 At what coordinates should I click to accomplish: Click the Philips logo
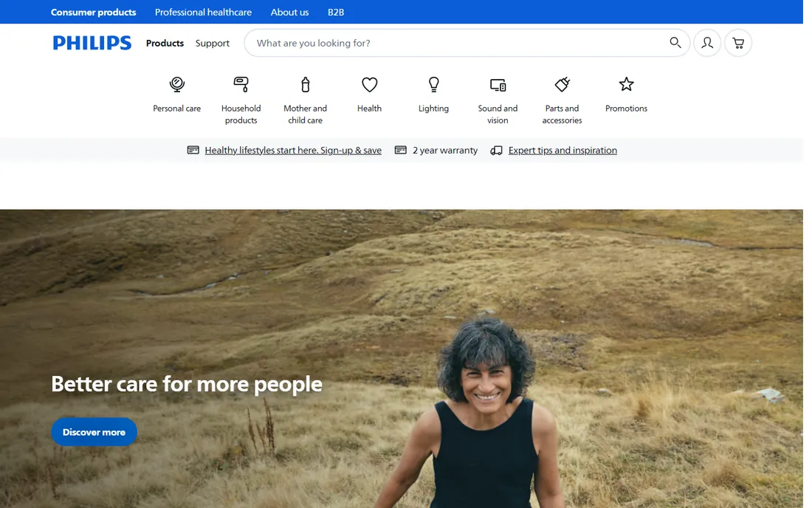(x=92, y=43)
